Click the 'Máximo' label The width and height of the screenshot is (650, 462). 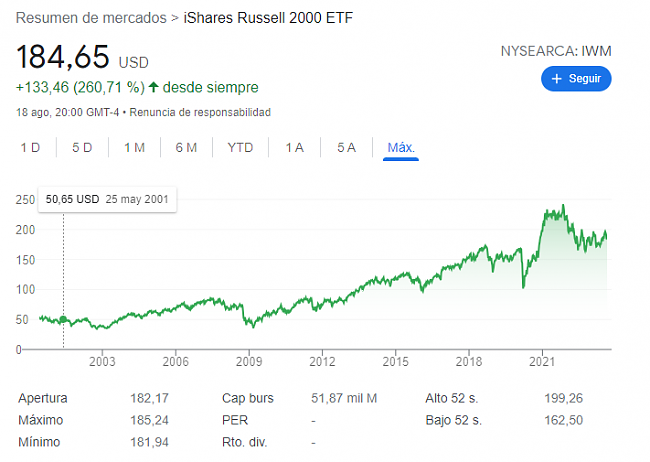41,420
